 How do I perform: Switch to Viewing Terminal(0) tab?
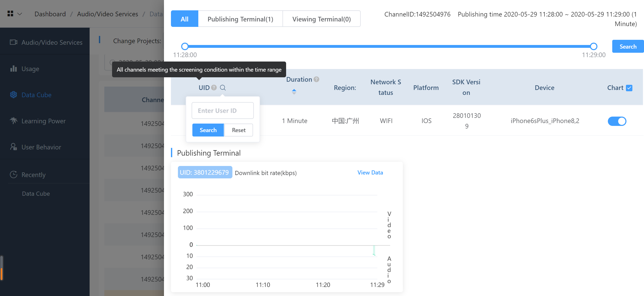[321, 19]
